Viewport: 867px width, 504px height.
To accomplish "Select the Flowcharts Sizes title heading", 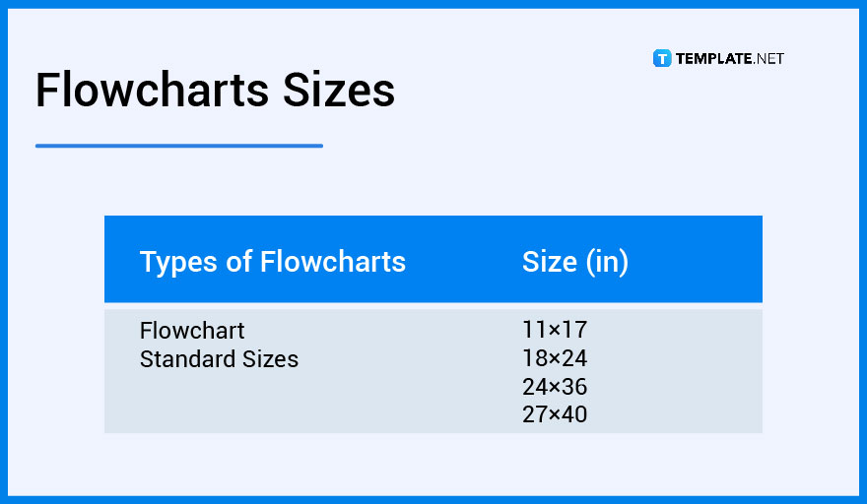I will tap(215, 90).
